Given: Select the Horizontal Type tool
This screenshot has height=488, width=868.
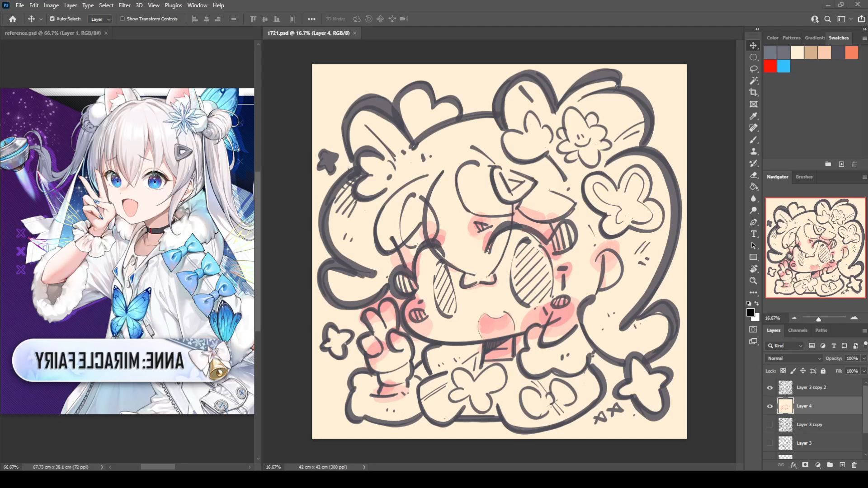Looking at the screenshot, I should click(x=753, y=234).
